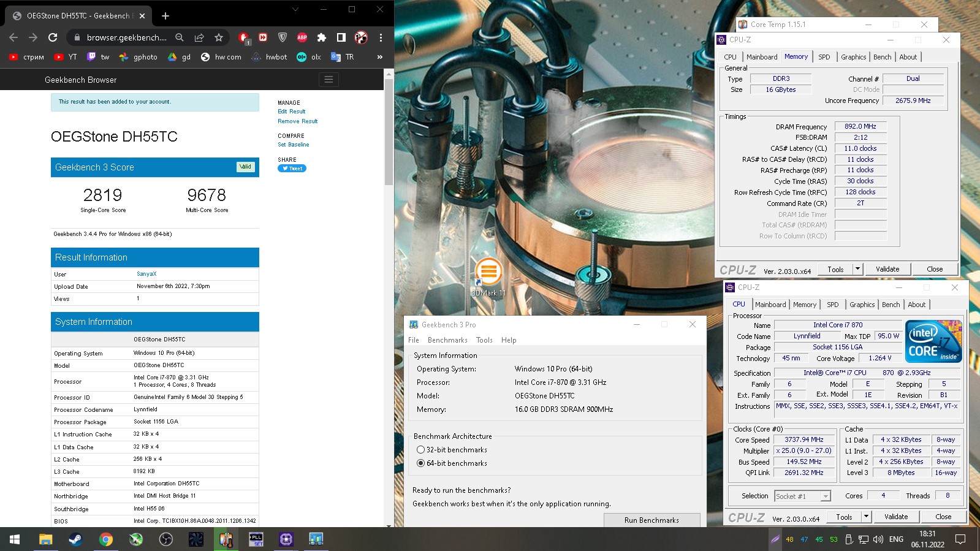Open the Chrome profile avatar
Image resolution: width=980 pixels, height=551 pixels.
(361, 37)
